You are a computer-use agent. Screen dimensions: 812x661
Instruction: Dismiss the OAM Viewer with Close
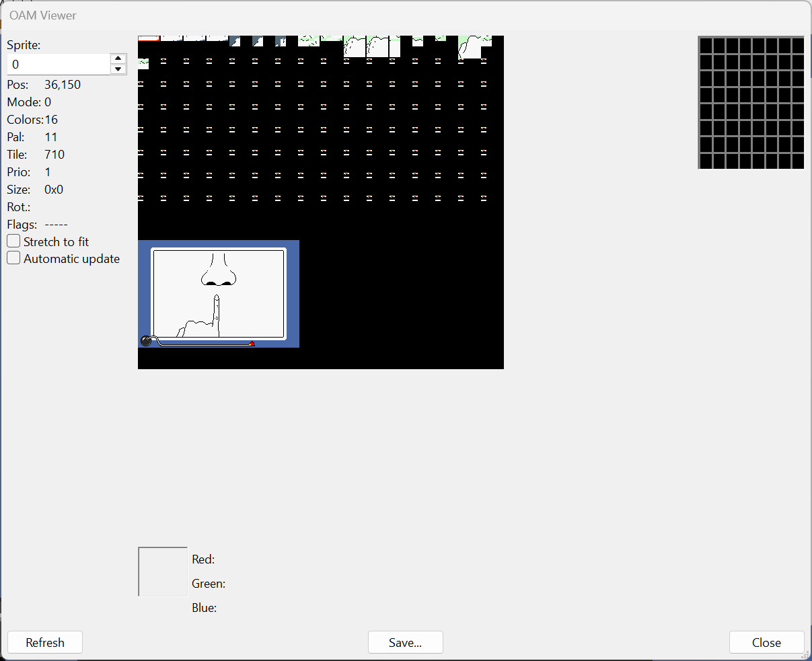click(766, 642)
